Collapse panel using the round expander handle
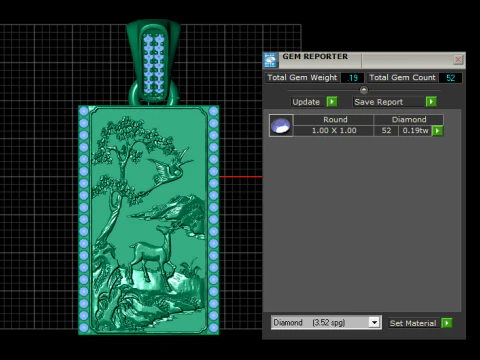This screenshot has width=480, height=360. (364, 90)
